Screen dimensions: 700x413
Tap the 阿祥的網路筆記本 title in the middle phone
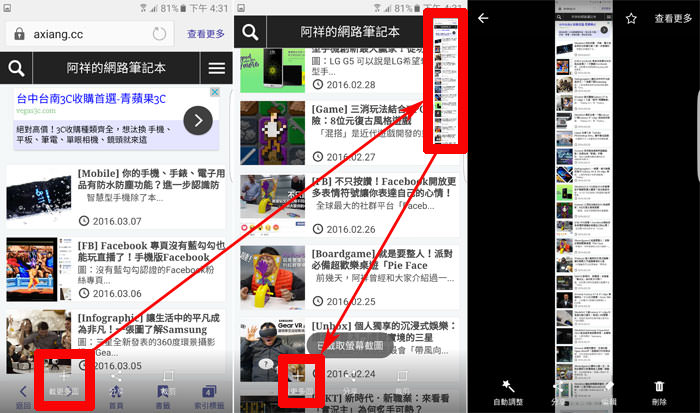(x=350, y=32)
